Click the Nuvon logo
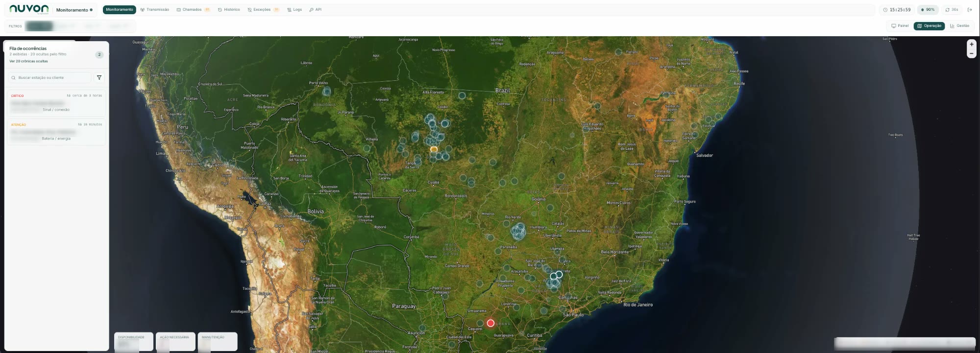The width and height of the screenshot is (980, 353). [x=29, y=9]
